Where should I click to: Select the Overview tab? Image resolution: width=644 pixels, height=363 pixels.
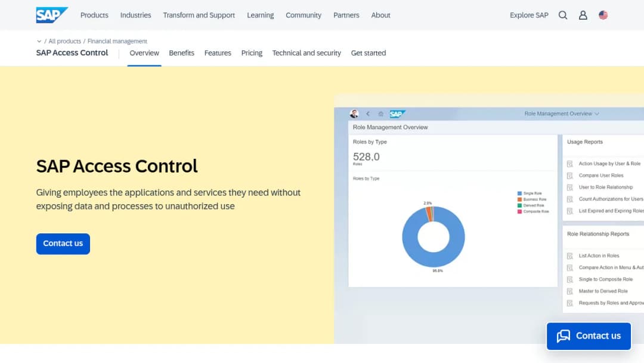click(x=144, y=53)
